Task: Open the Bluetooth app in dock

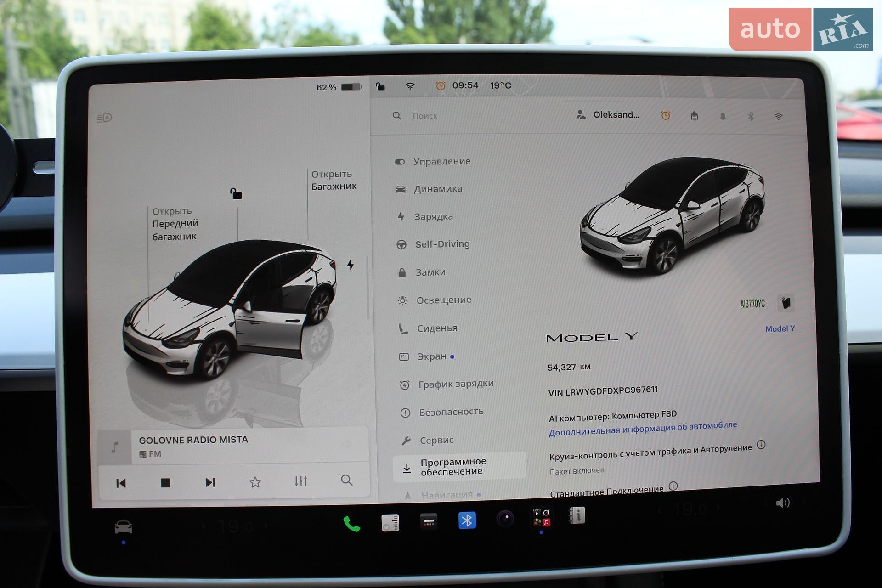Action: click(467, 520)
